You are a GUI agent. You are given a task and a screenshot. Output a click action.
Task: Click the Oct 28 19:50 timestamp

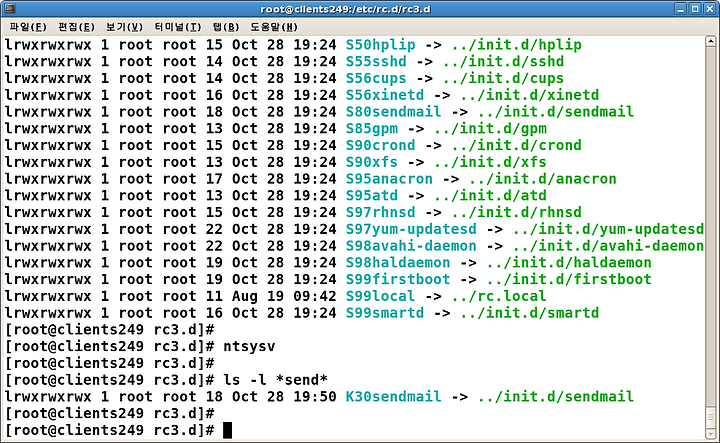point(284,397)
